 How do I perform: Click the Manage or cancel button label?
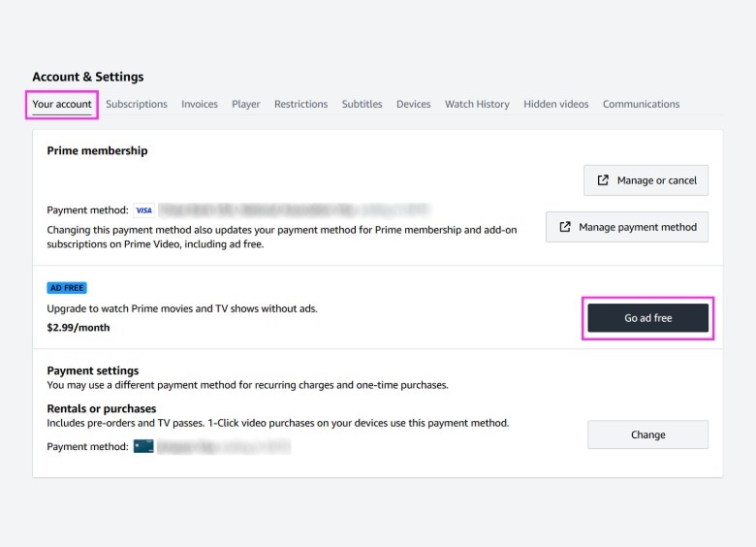click(x=656, y=180)
